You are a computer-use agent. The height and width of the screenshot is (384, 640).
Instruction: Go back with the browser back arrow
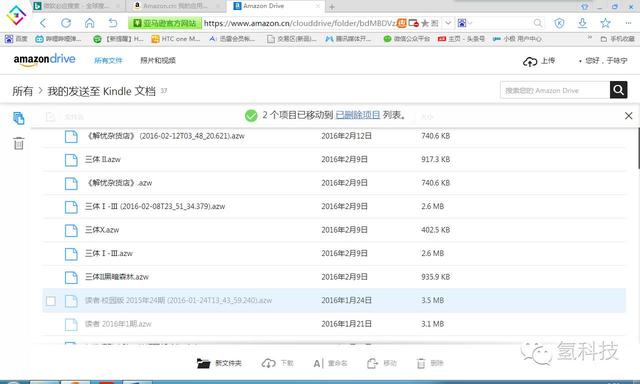[43, 23]
